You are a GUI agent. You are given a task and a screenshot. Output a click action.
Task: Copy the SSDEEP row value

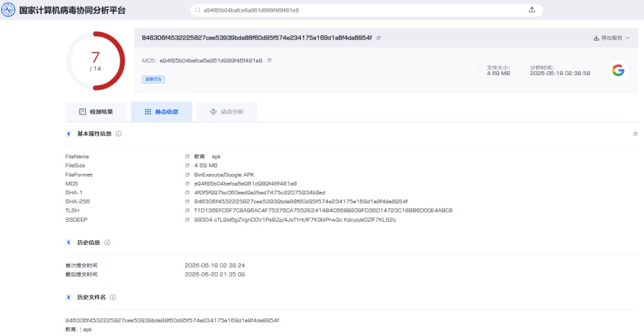[187, 219]
